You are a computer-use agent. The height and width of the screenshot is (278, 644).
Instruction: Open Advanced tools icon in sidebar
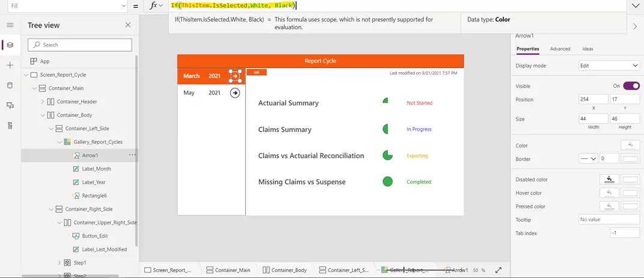click(x=10, y=125)
